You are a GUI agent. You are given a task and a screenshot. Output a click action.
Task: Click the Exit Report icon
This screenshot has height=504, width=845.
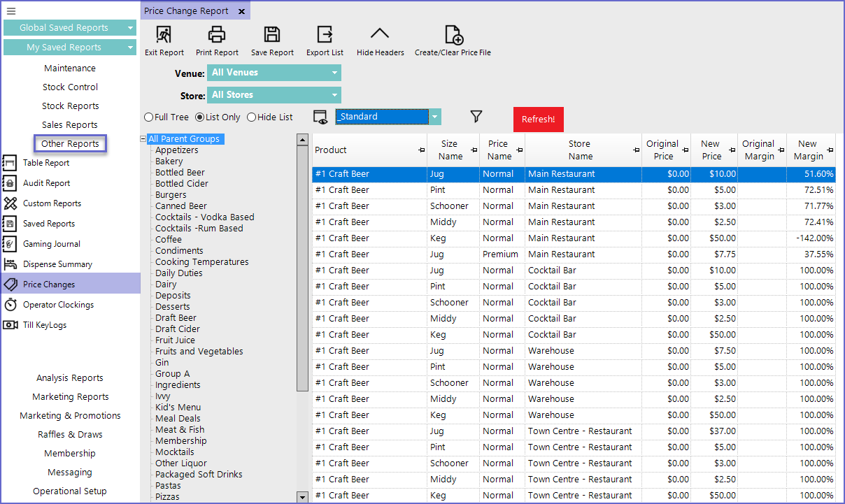[164, 35]
